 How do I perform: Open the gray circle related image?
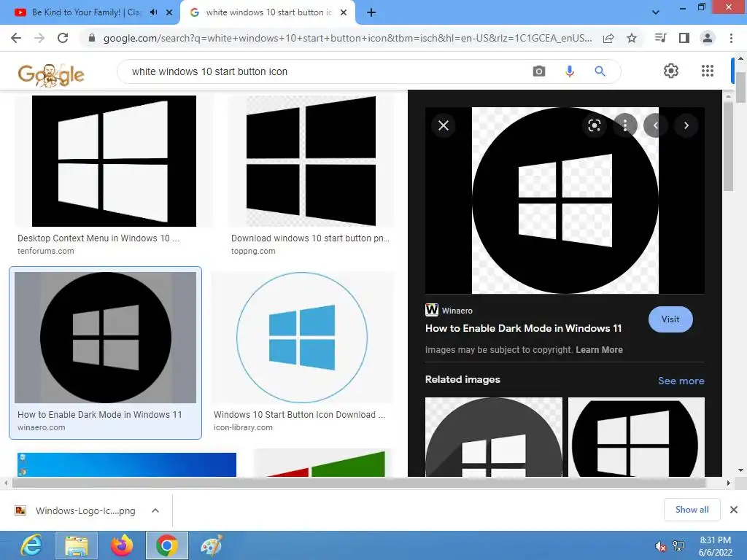coord(494,437)
